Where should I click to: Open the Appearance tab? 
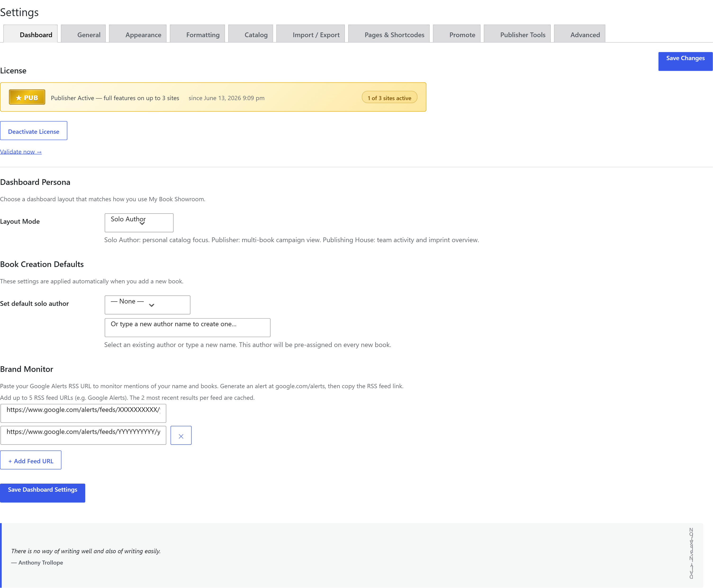point(138,34)
